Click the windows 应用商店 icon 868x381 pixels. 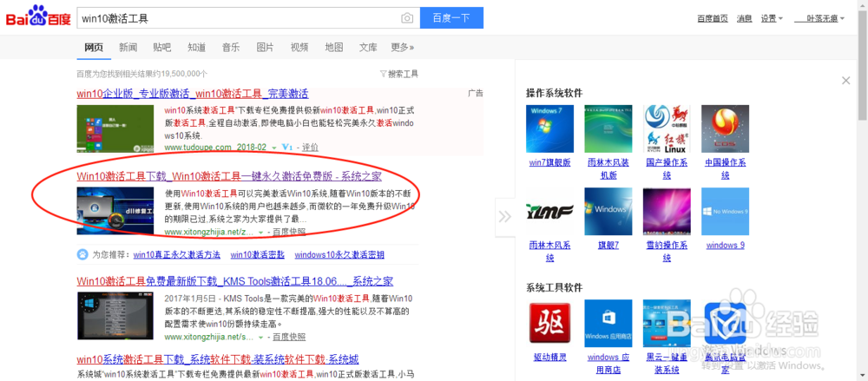pos(608,324)
